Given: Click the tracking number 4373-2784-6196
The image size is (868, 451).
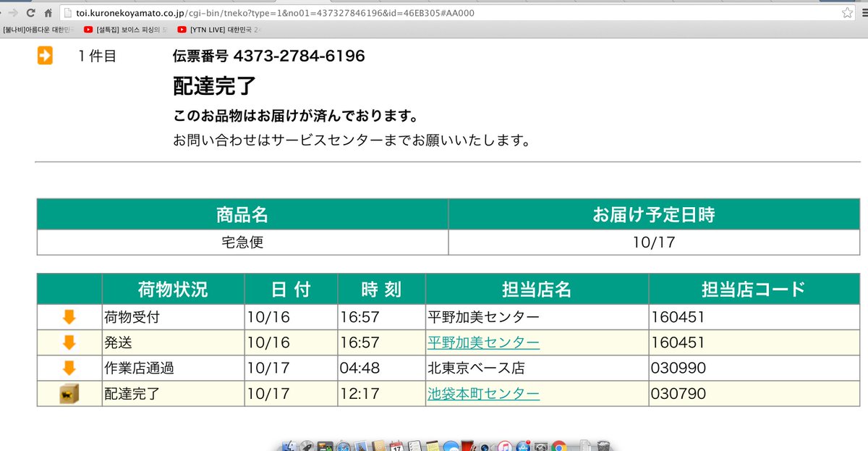Looking at the screenshot, I should click(299, 56).
